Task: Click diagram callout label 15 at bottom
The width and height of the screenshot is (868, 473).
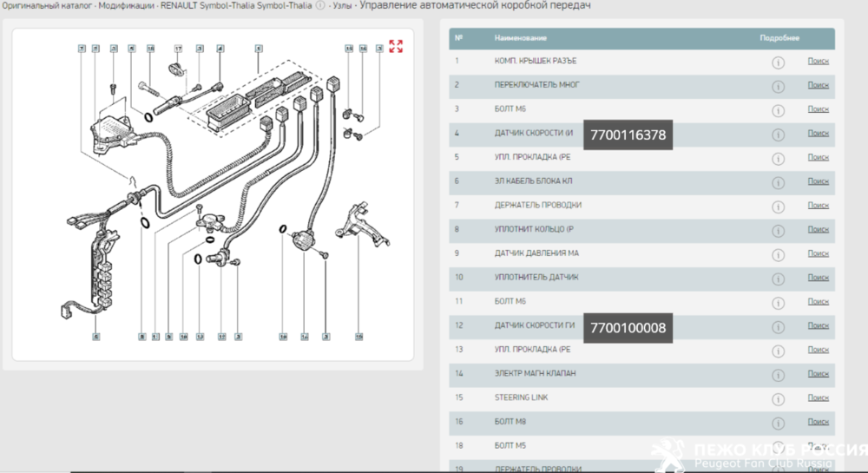Action: pos(358,337)
